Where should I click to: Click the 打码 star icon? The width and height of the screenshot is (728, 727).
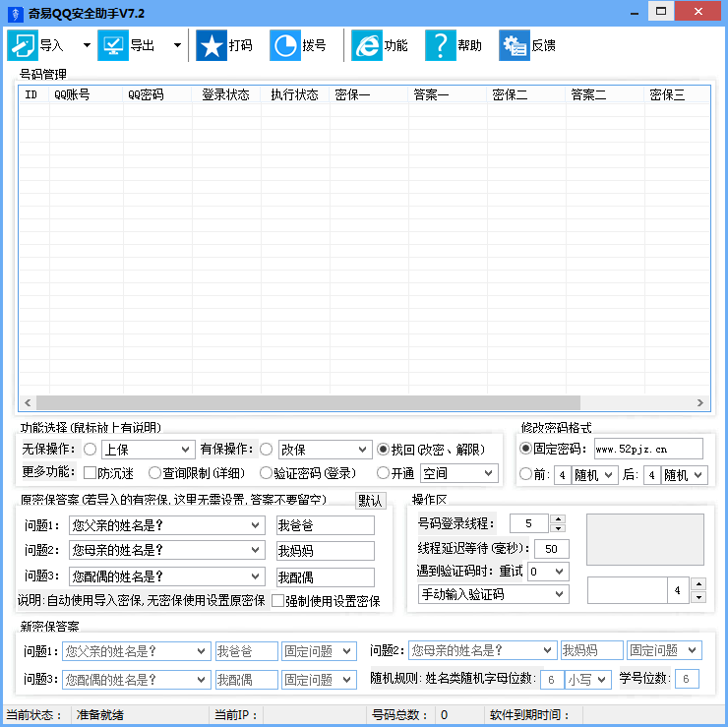(x=211, y=45)
